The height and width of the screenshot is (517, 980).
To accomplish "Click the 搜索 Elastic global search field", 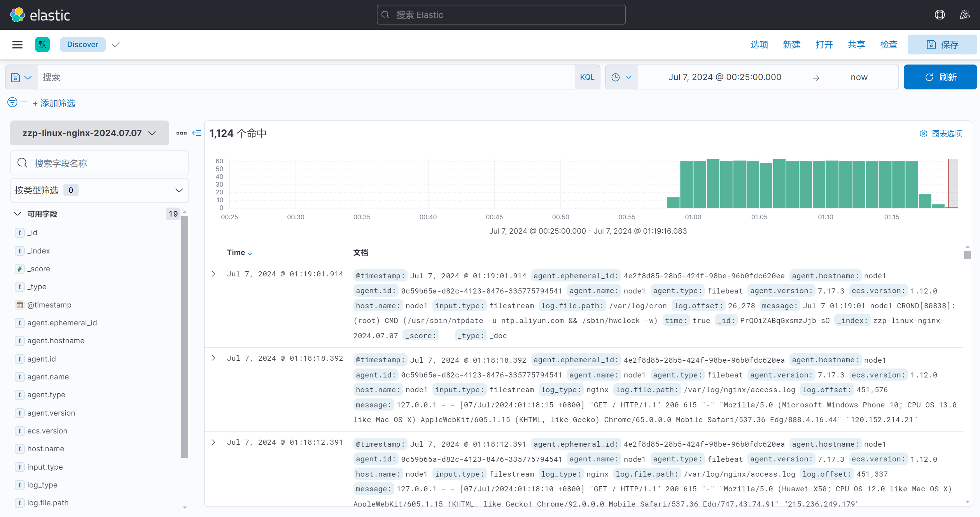I will [x=501, y=15].
